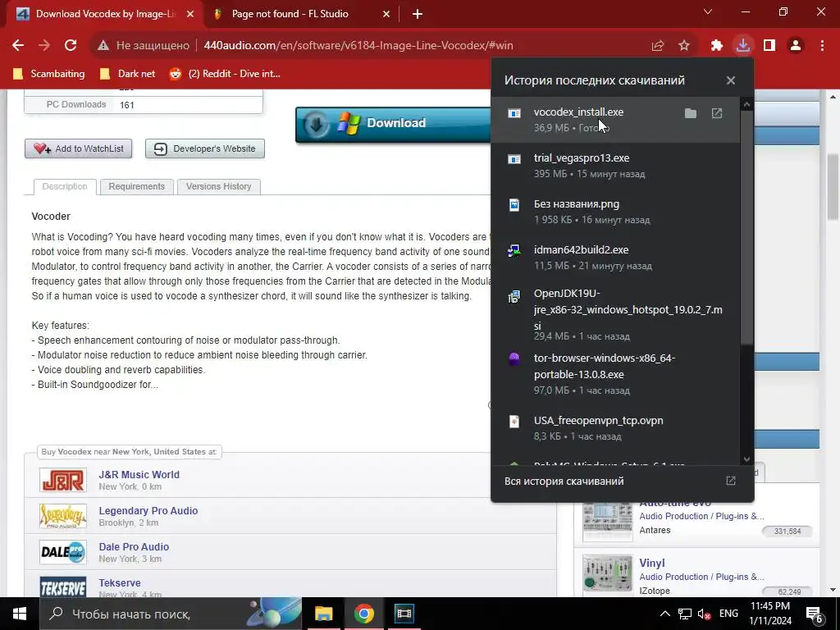Open Scambaiting bookmark folder
Image resolution: width=840 pixels, height=630 pixels.
coord(48,73)
